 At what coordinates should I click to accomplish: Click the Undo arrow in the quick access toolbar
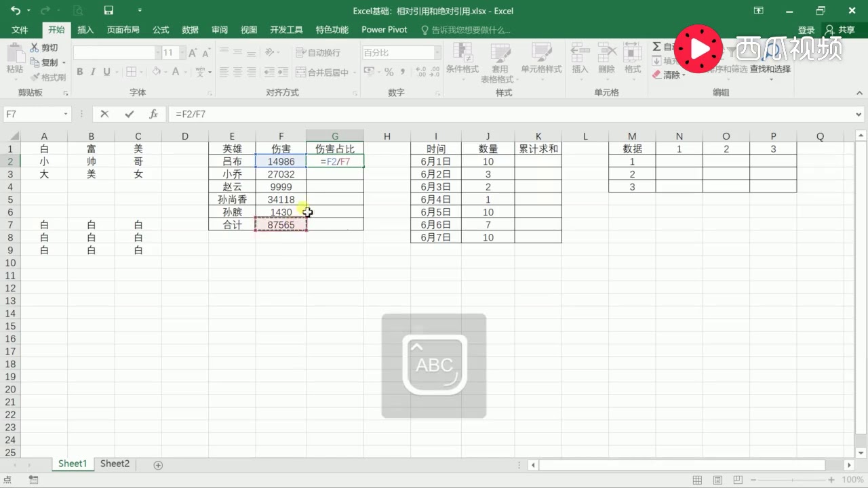(16, 11)
